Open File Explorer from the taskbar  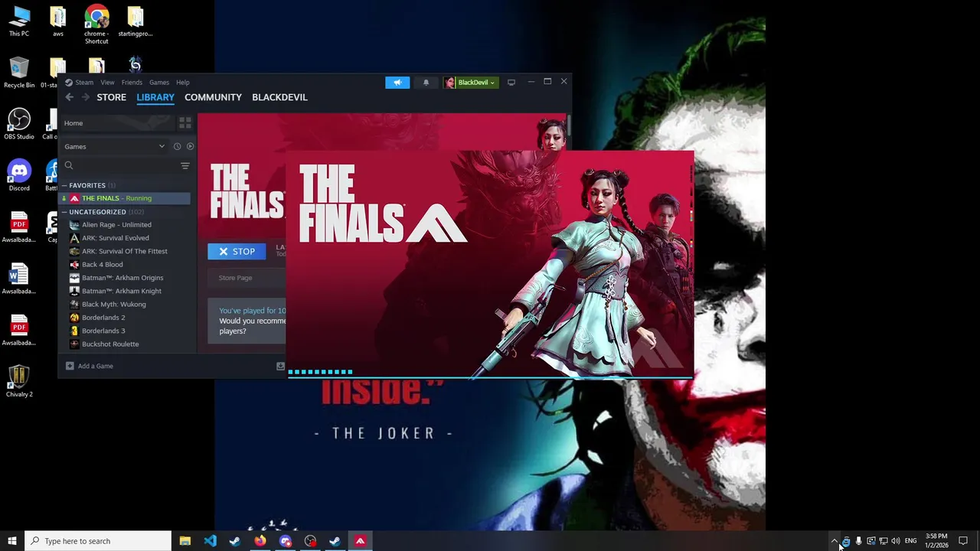click(185, 541)
